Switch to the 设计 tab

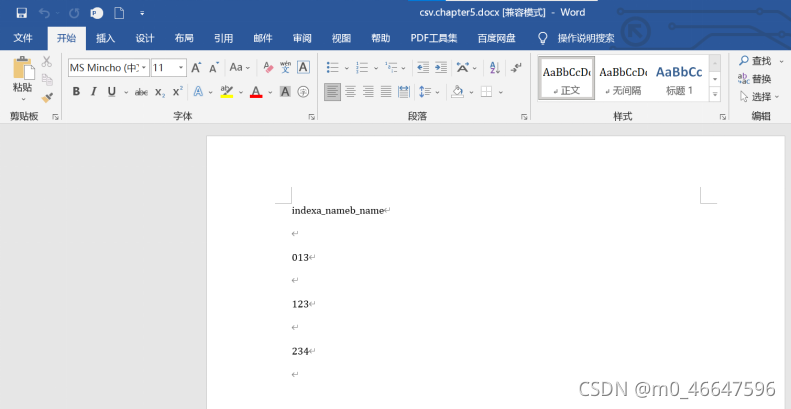145,38
